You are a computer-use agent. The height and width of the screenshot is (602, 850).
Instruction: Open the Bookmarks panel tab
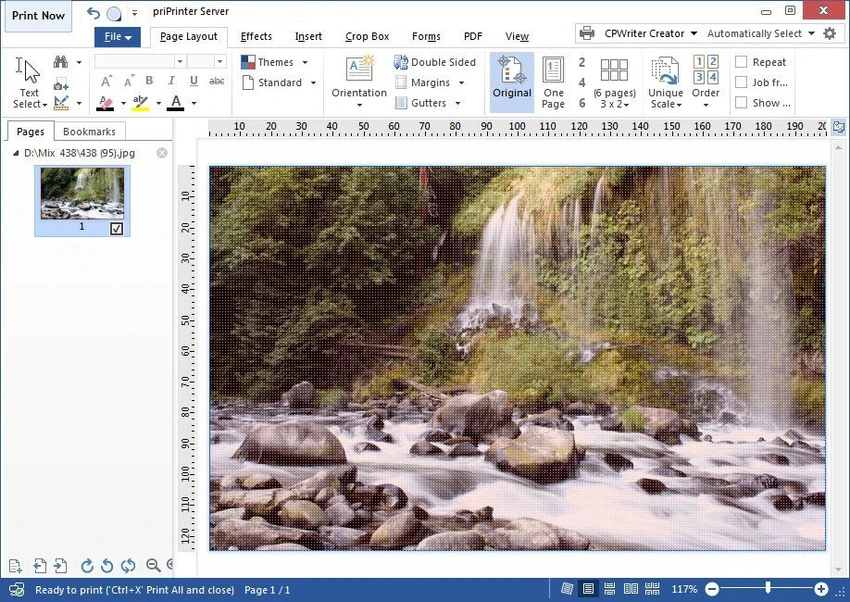(x=89, y=132)
